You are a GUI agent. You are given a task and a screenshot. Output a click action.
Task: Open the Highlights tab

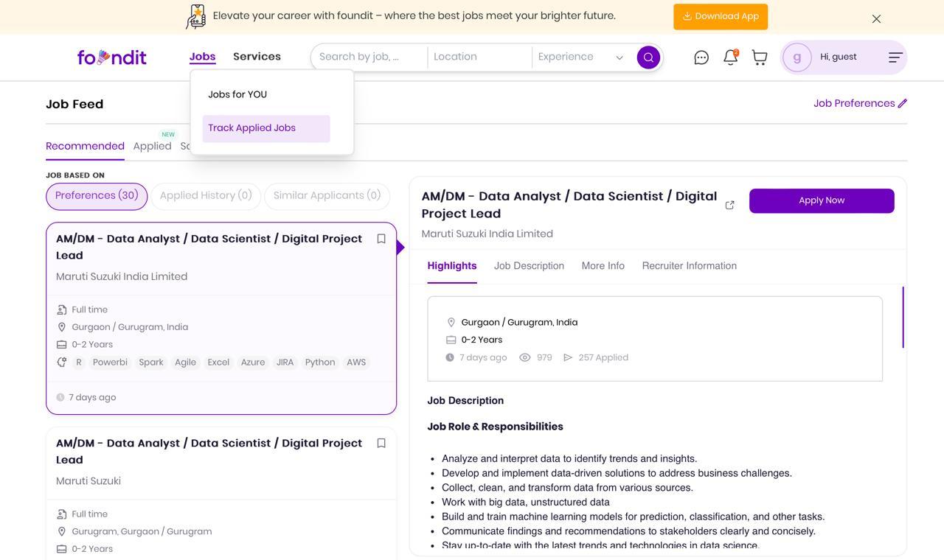coord(452,266)
